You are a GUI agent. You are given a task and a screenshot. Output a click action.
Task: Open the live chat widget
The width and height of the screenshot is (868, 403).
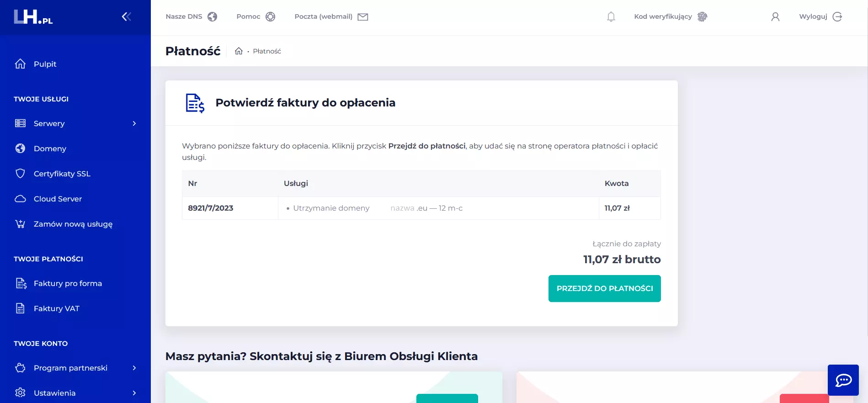point(843,380)
